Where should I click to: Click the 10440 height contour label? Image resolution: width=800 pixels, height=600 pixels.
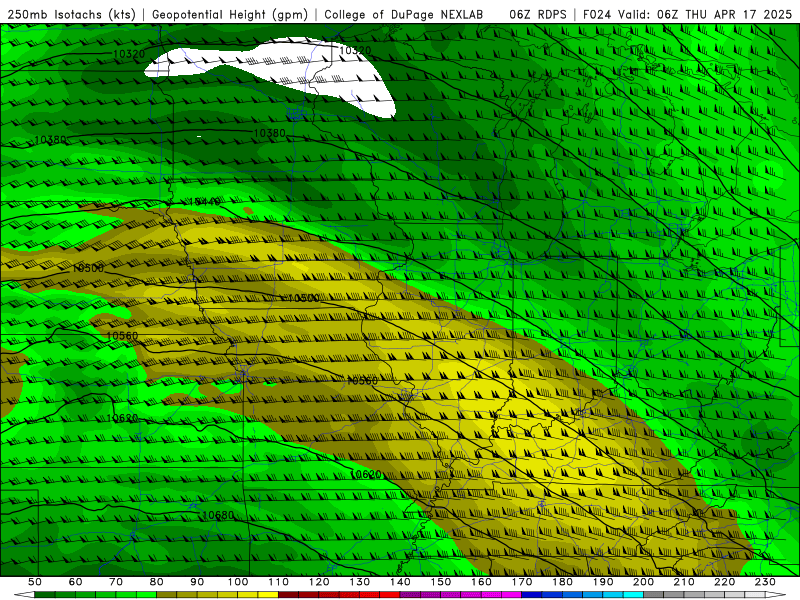[x=204, y=202]
